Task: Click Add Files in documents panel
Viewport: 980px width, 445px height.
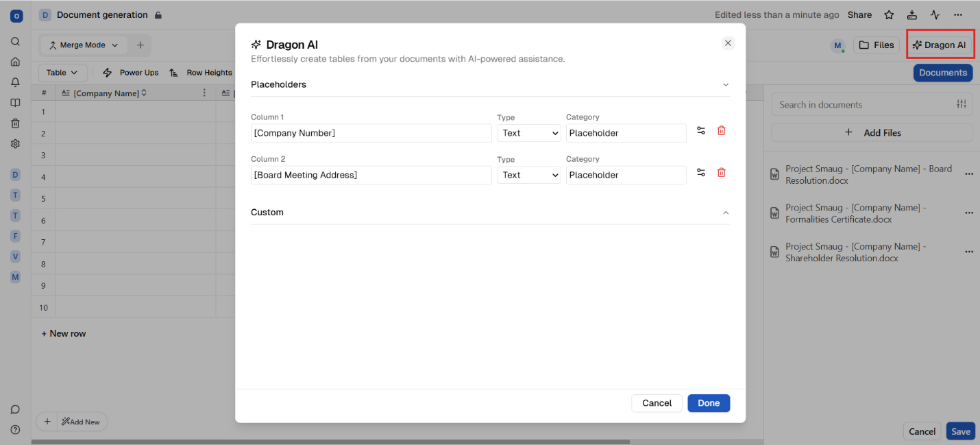Action: pyautogui.click(x=872, y=132)
